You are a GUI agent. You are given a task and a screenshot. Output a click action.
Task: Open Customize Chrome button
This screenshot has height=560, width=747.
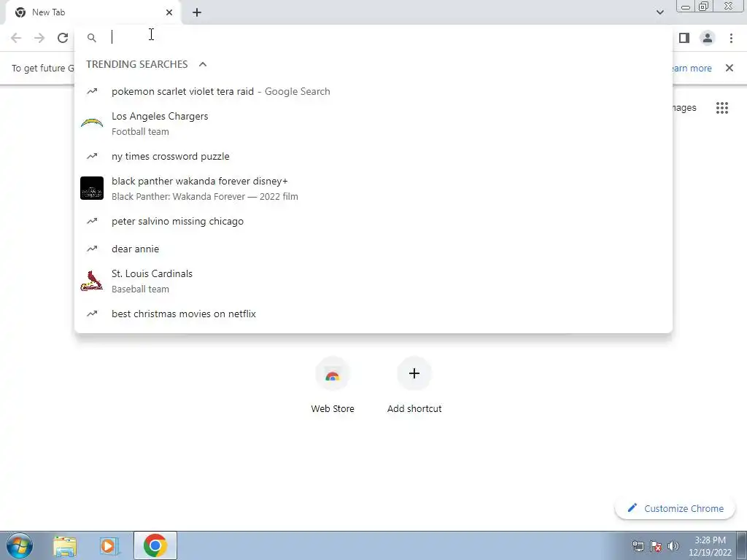[x=675, y=508]
